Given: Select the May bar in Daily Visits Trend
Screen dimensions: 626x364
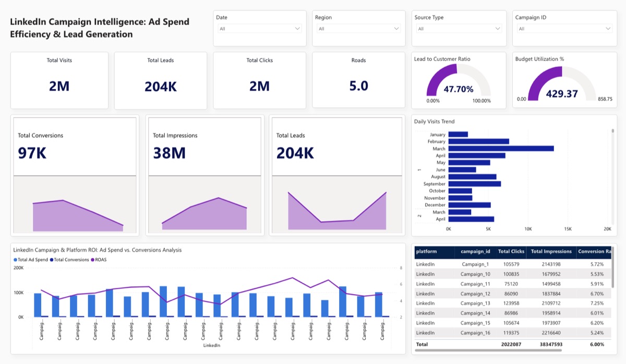Looking at the screenshot, I should click(469, 162).
